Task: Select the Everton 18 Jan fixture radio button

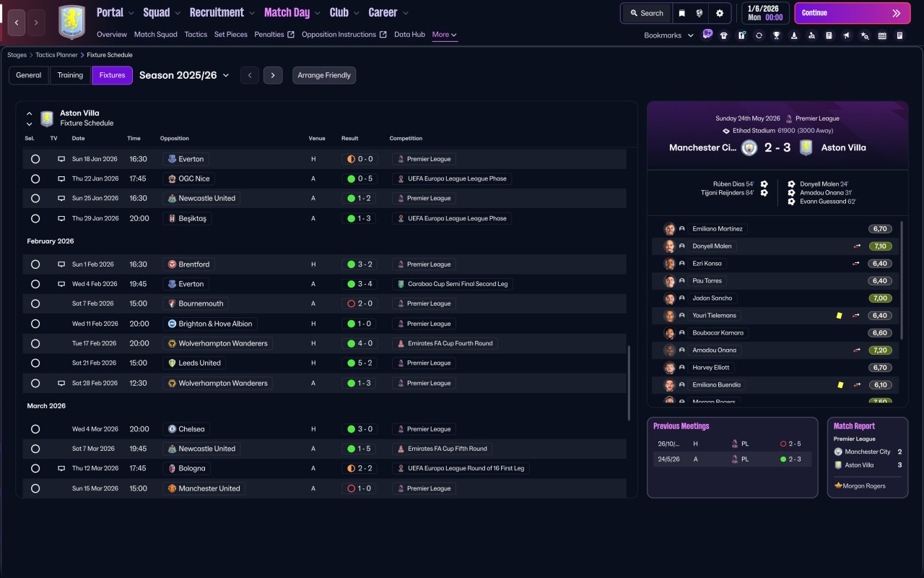Action: pyautogui.click(x=35, y=159)
